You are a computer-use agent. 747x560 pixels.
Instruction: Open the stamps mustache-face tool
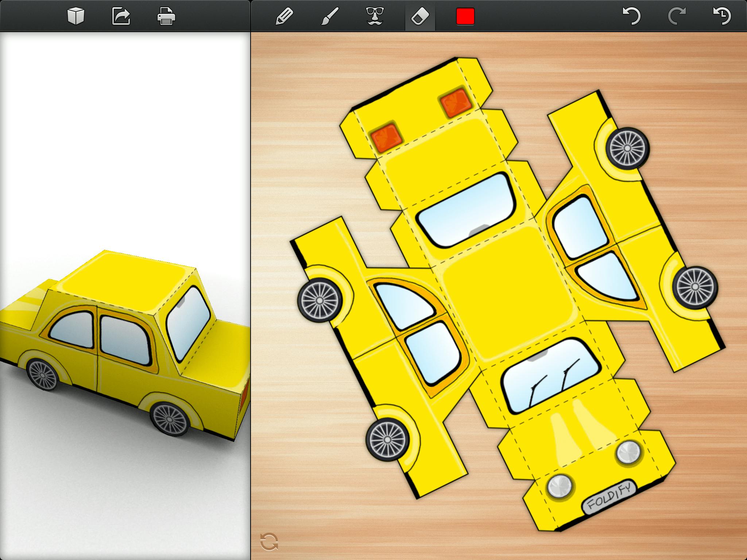tap(375, 16)
